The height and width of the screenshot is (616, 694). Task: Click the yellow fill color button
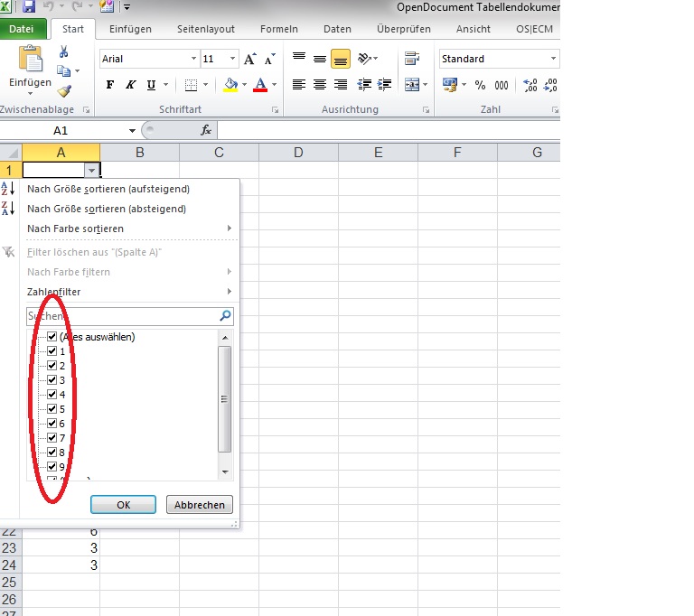tap(230, 85)
